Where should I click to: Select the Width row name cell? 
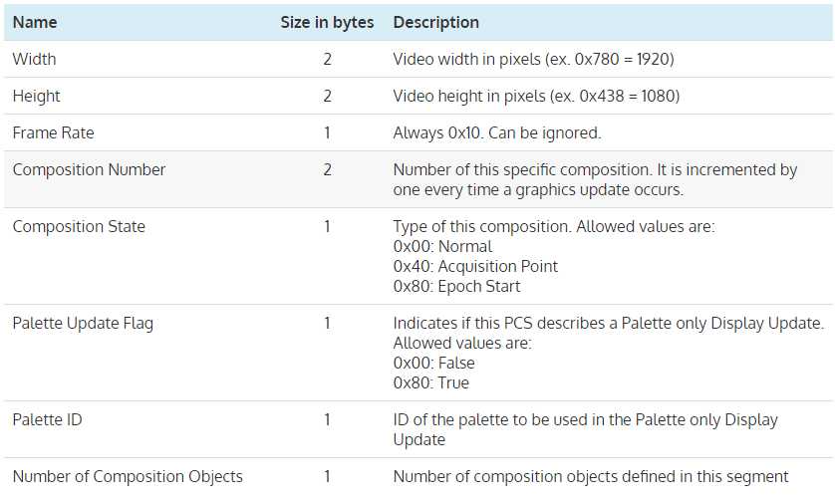tap(34, 59)
